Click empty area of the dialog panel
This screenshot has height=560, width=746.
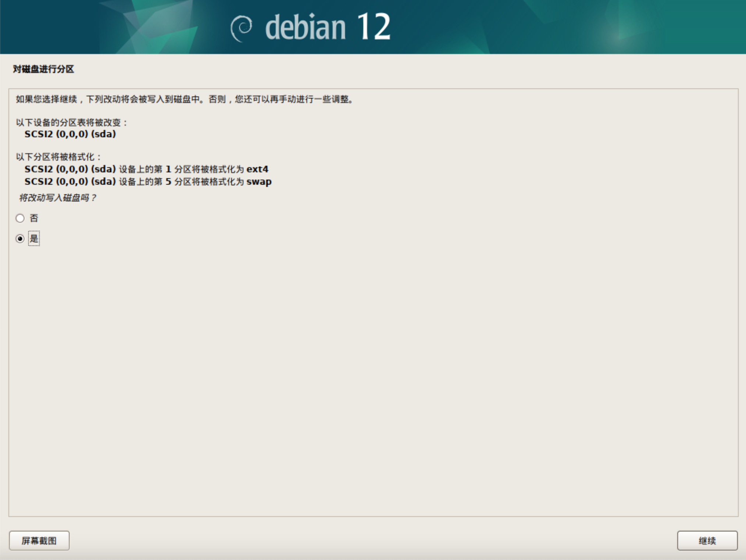[x=373, y=367]
